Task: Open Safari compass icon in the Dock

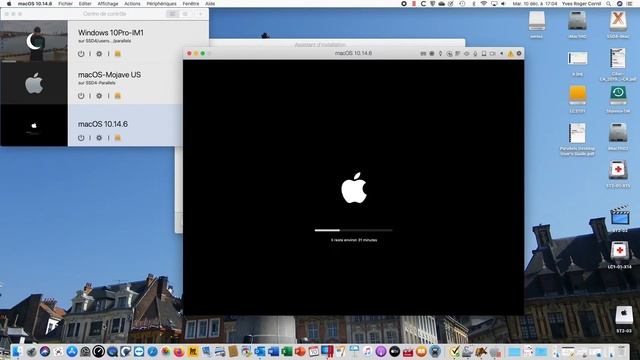Action: click(152, 351)
